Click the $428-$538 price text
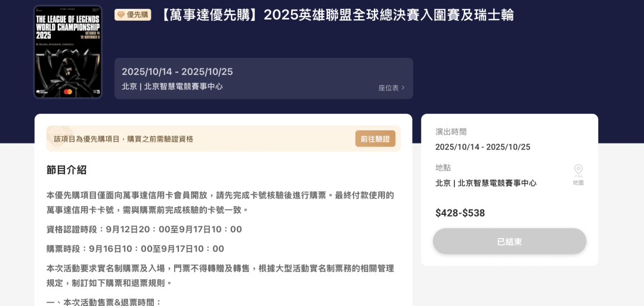 460,213
